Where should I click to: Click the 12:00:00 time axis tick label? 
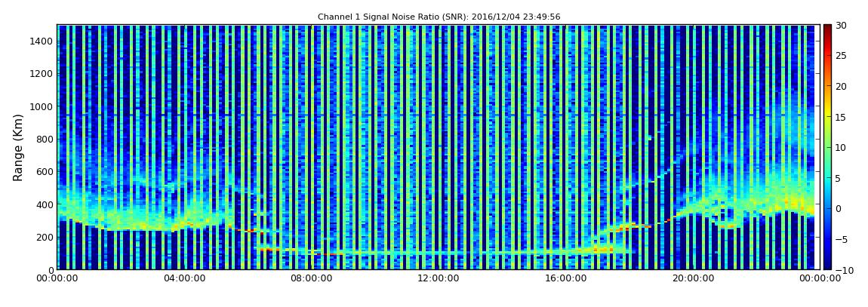(x=438, y=279)
